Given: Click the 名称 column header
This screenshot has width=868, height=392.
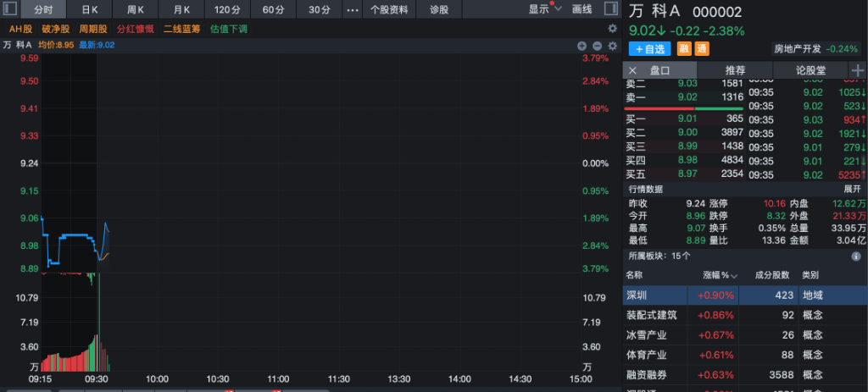Looking at the screenshot, I should tap(634, 275).
